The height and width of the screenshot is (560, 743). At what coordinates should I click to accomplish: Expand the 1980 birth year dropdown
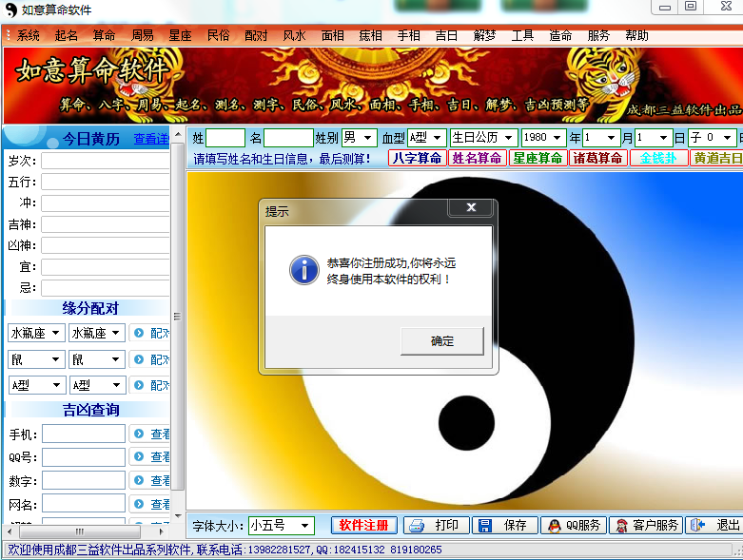[x=556, y=138]
